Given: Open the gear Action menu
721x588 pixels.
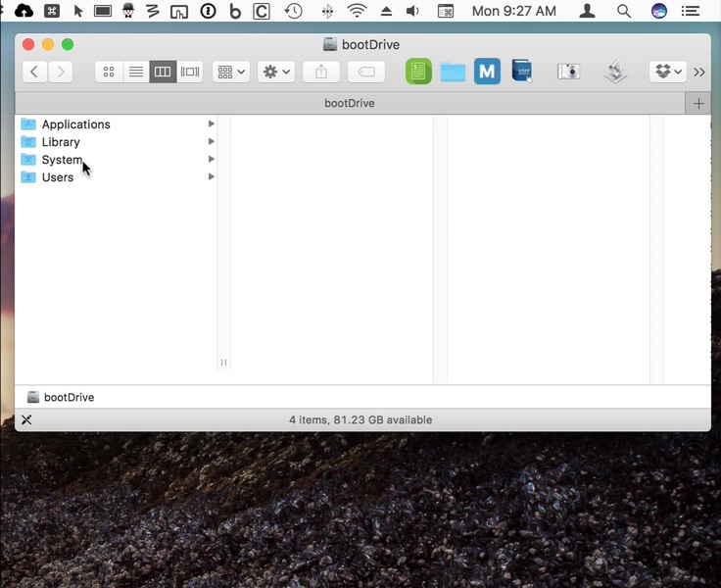Looking at the screenshot, I should [276, 72].
